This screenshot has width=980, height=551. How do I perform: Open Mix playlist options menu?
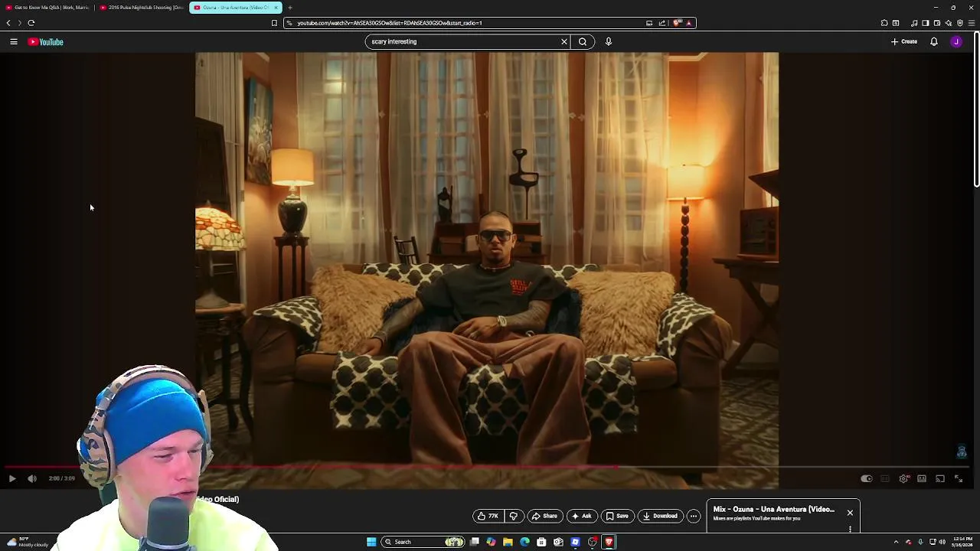850,528
